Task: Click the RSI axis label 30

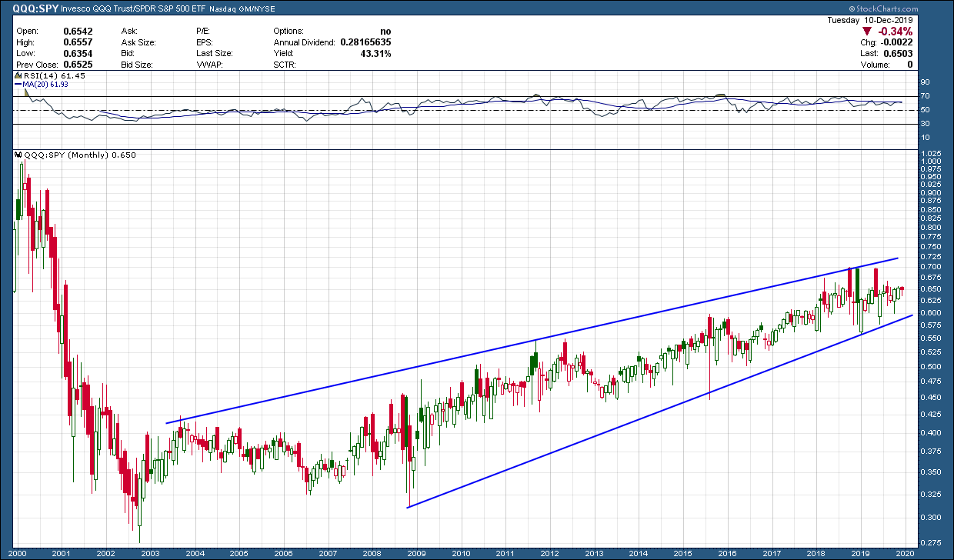Action: [926, 125]
